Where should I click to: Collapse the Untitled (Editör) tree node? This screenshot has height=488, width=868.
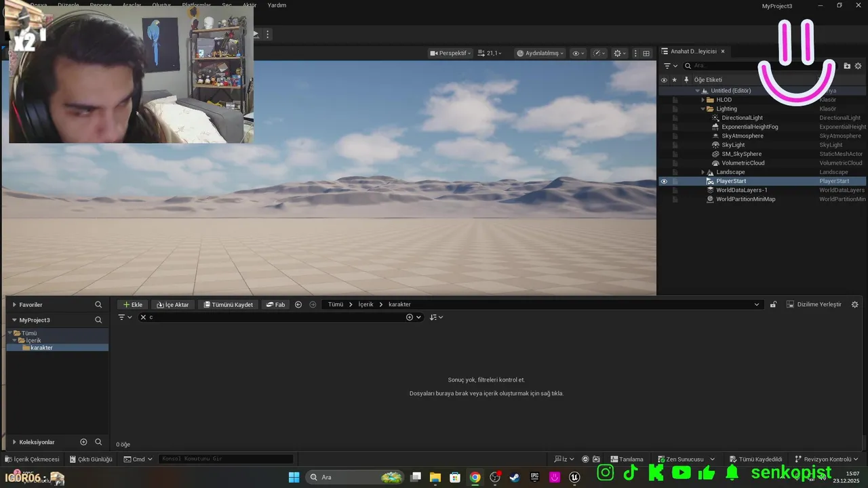697,91
